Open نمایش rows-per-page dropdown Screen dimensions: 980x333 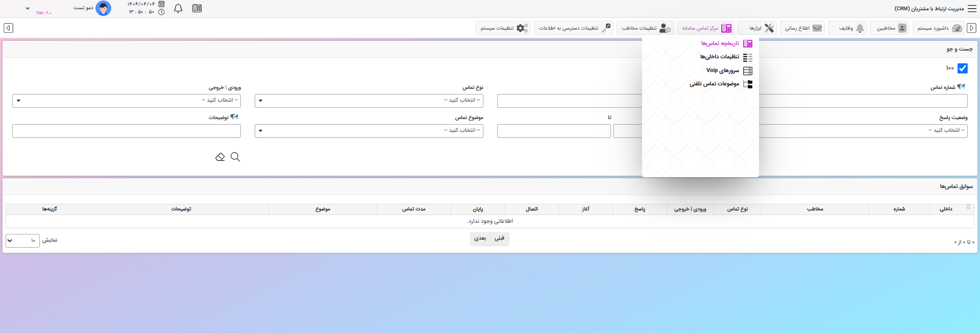22,241
